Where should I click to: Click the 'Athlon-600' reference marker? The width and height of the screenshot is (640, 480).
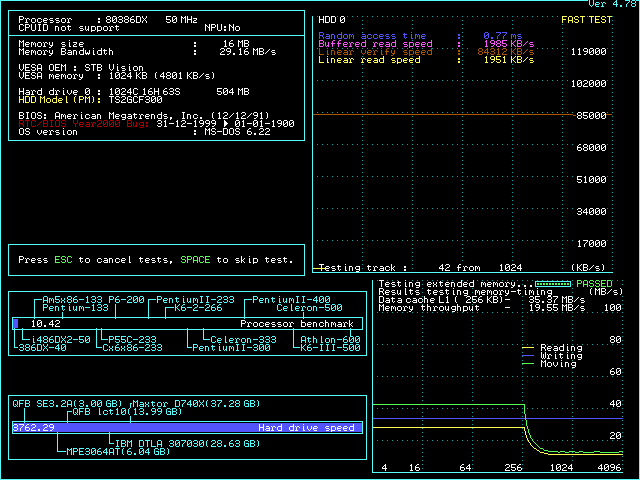[330, 340]
